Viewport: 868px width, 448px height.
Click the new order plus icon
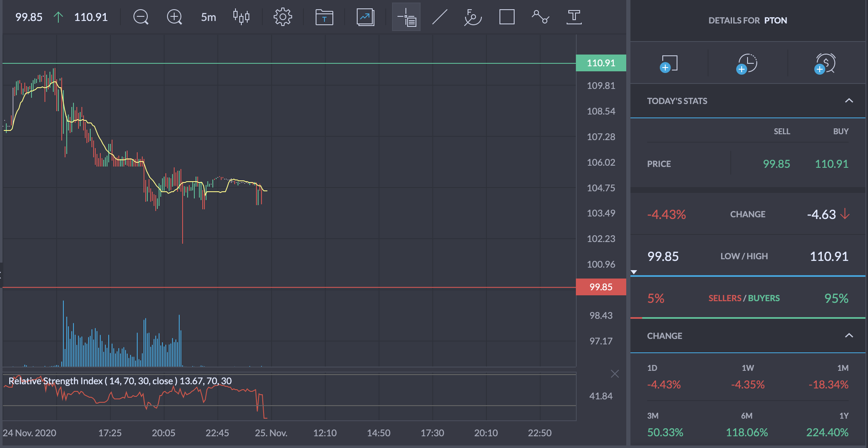pyautogui.click(x=669, y=64)
